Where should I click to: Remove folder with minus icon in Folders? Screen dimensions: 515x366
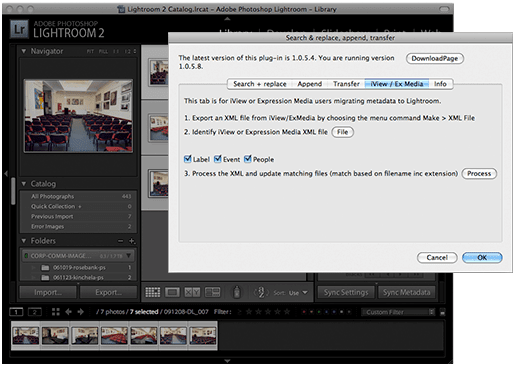[x=121, y=241]
